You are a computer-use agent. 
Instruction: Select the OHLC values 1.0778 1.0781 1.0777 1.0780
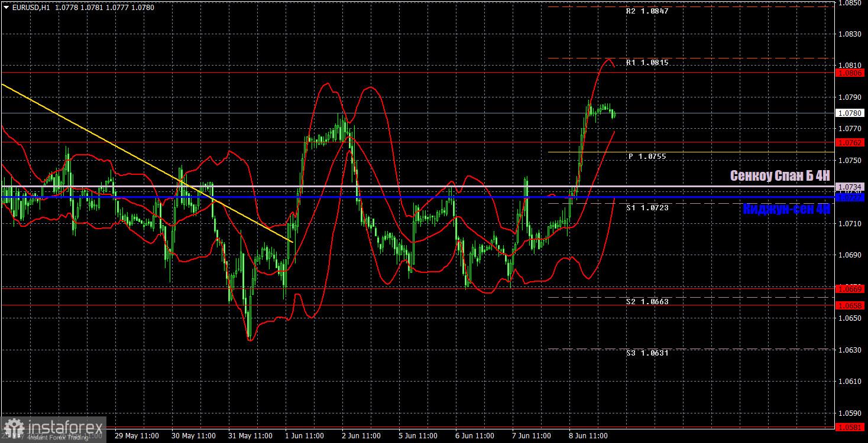(x=105, y=8)
